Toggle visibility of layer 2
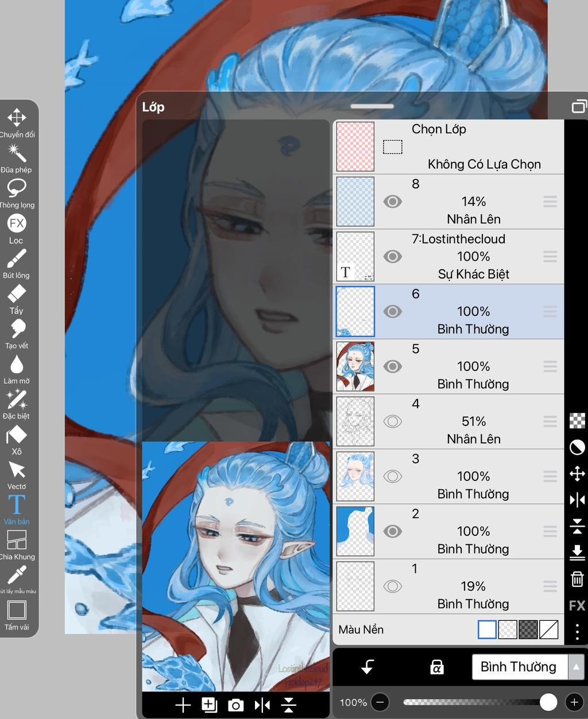The image size is (588, 719). click(393, 531)
